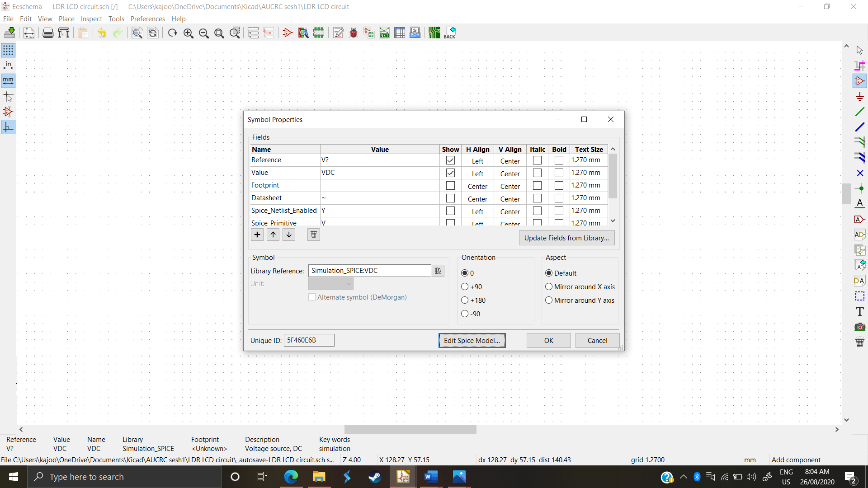Generate a netlist with the NET icon
Viewport: 868px width, 488px height.
384,33
